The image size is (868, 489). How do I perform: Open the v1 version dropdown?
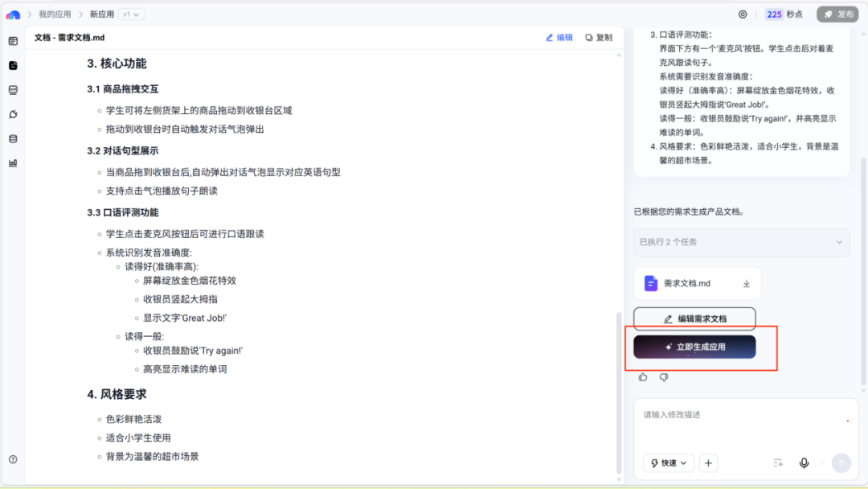[x=129, y=14]
